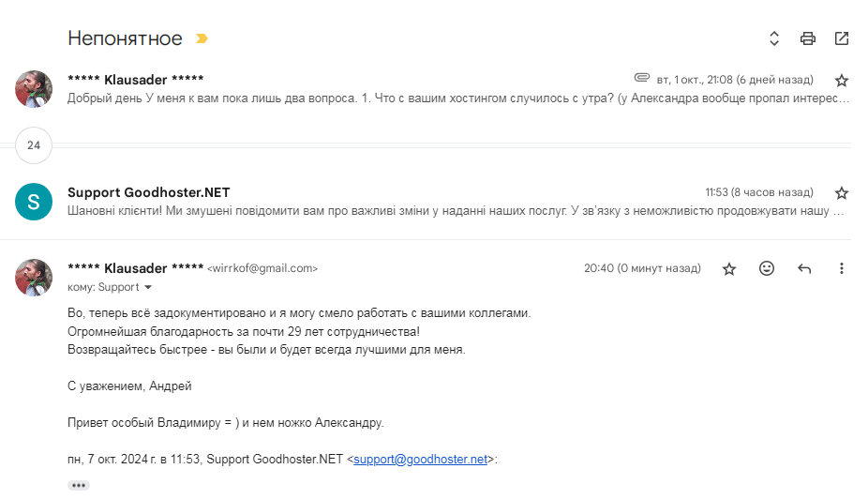
Task: Click the yellow importance marker beside Непонятное
Action: point(202,38)
